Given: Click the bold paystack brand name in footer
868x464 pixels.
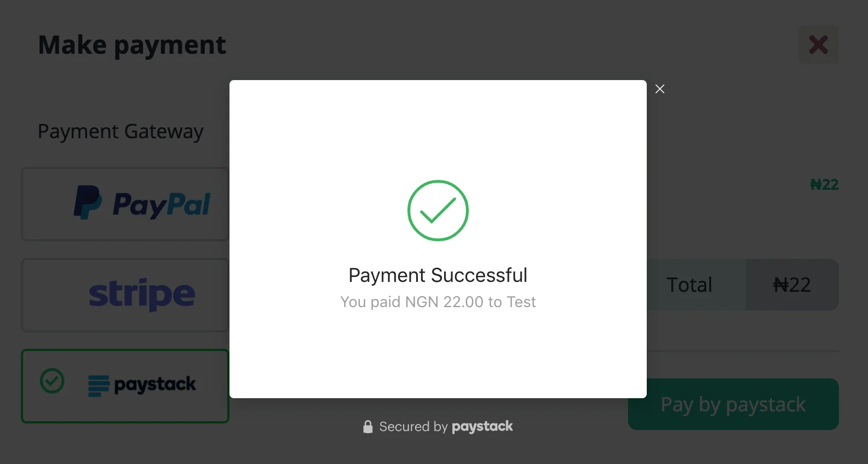Looking at the screenshot, I should click(482, 427).
